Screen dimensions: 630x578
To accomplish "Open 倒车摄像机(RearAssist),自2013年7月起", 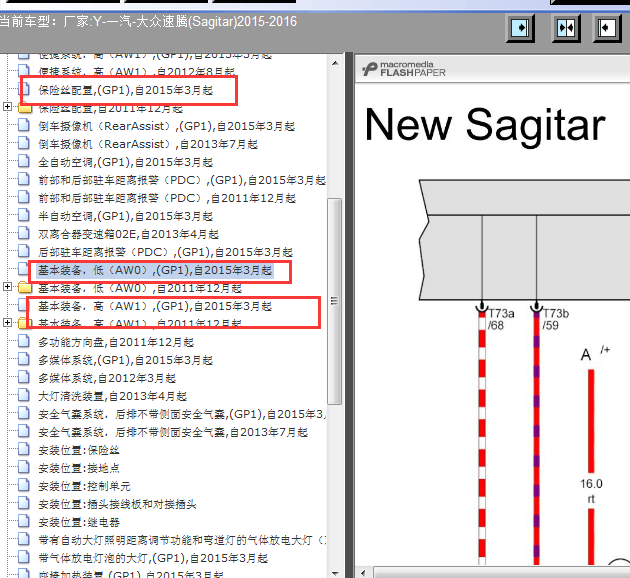I will [x=148, y=144].
